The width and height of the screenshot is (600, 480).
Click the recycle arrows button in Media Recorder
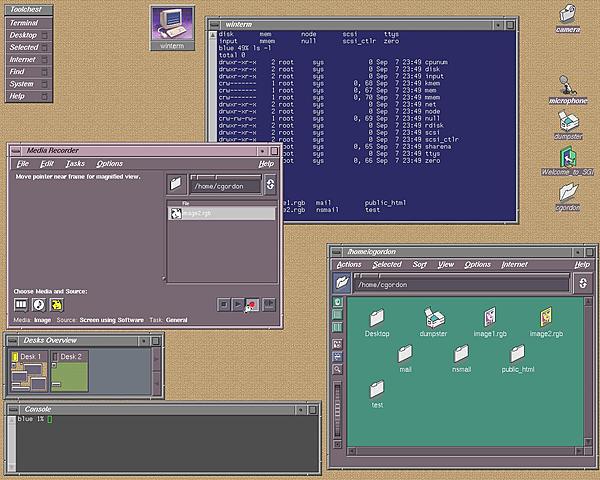coord(270,184)
